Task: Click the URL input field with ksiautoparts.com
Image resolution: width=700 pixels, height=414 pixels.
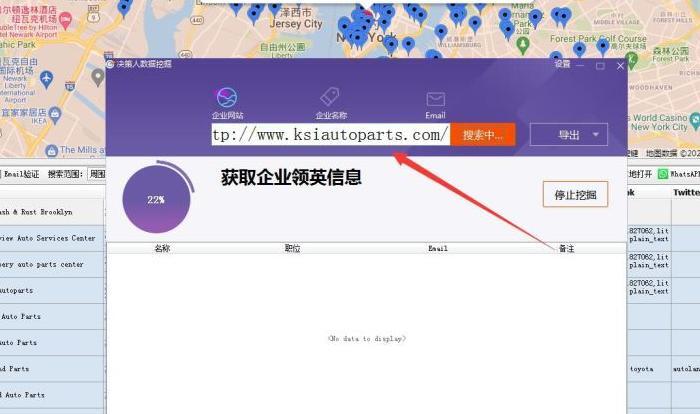Action: 330,134
